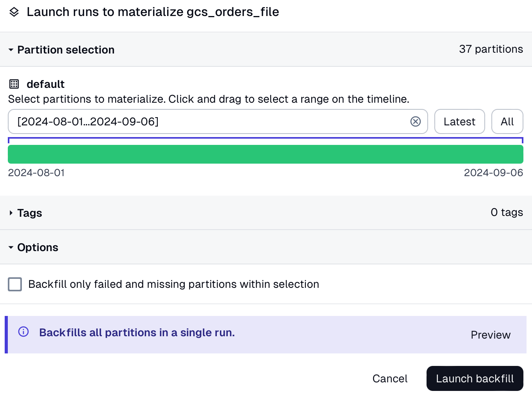Expand the Tags section arrow

pos(11,213)
